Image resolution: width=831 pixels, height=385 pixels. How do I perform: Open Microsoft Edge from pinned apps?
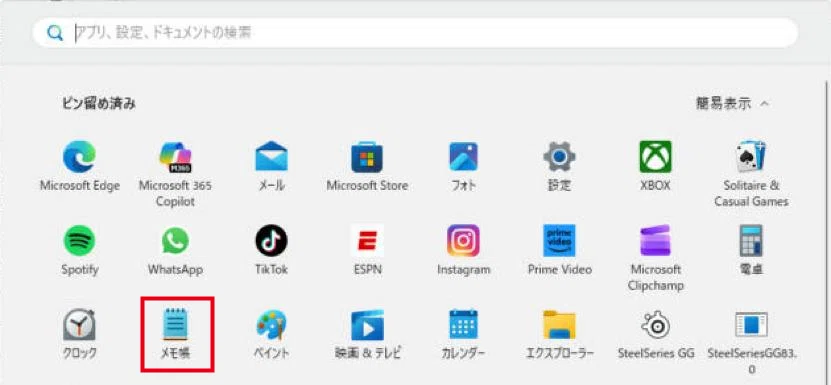tap(79, 166)
